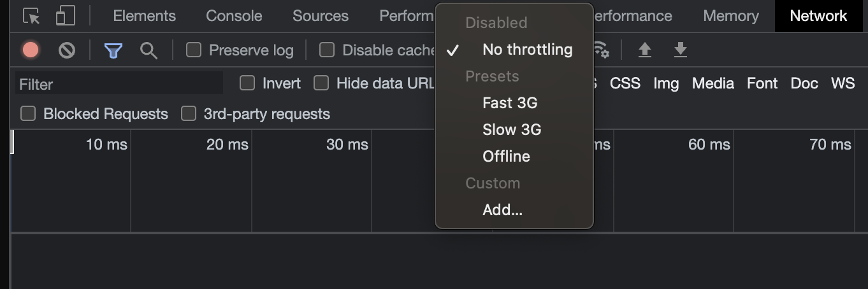Image resolution: width=868 pixels, height=289 pixels.
Task: Open the Memory tab
Action: (730, 16)
